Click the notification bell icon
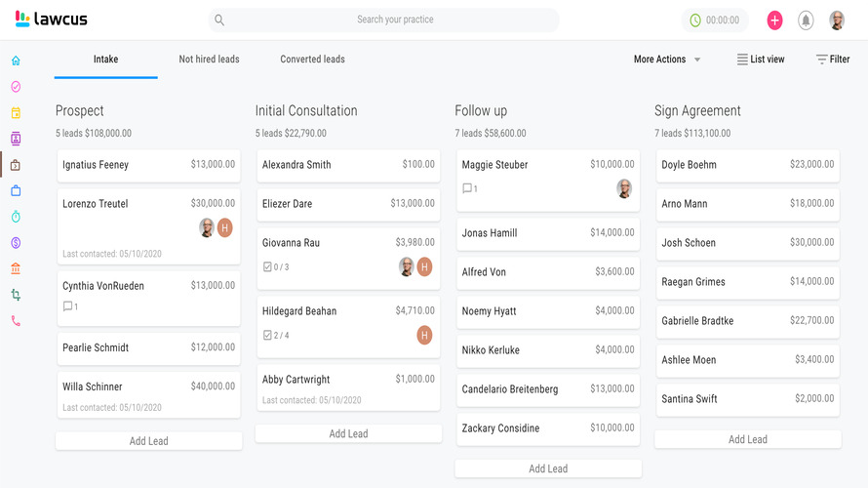Image resolution: width=868 pixels, height=488 pixels. [x=806, y=20]
